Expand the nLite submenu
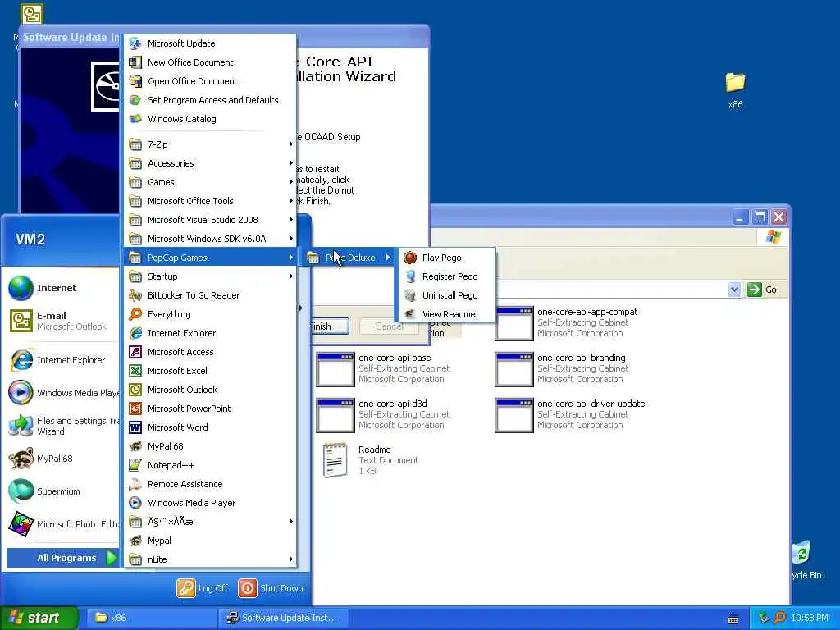Screen dimensions: 840x630 pos(210,559)
